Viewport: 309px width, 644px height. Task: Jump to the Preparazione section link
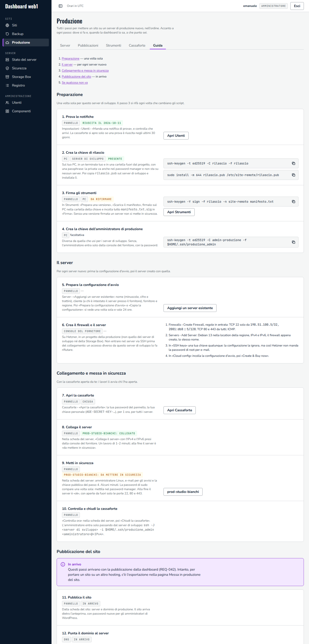click(70, 59)
